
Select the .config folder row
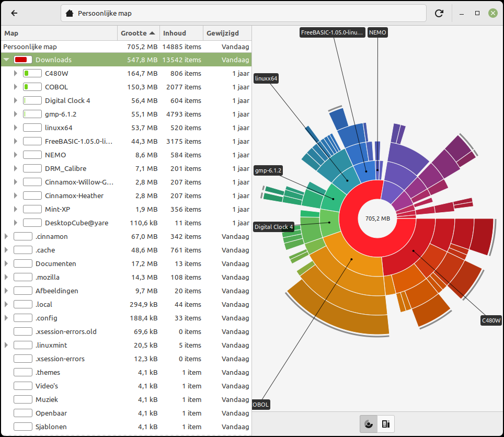127,318
